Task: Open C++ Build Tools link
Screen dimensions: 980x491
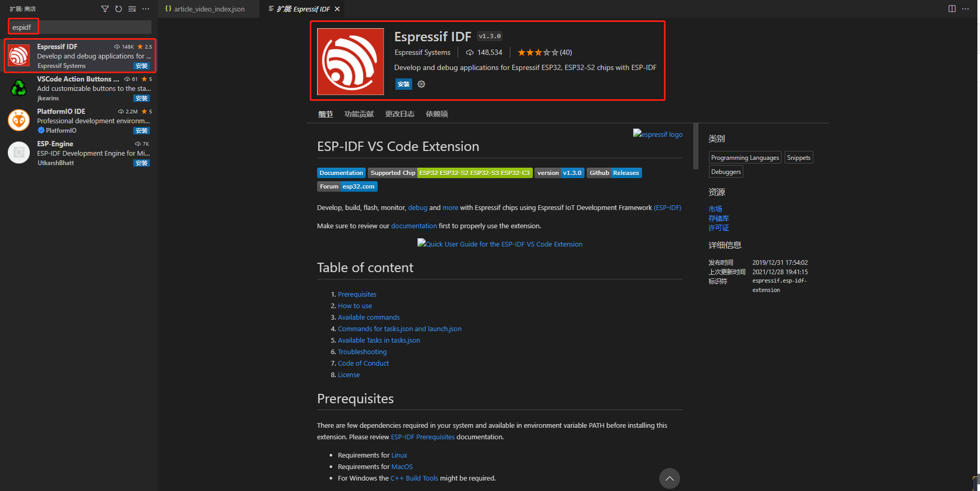Action: point(414,478)
